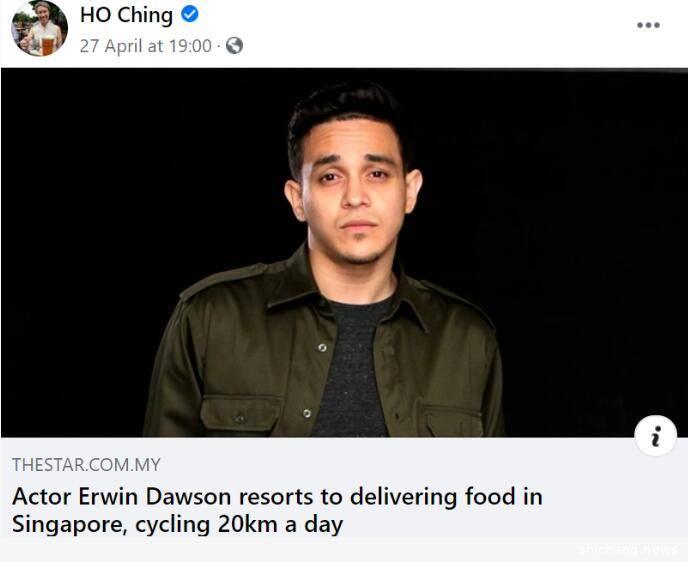This screenshot has width=688, height=562.
Task: Click the gray link card area below the photo
Action: click(344, 488)
